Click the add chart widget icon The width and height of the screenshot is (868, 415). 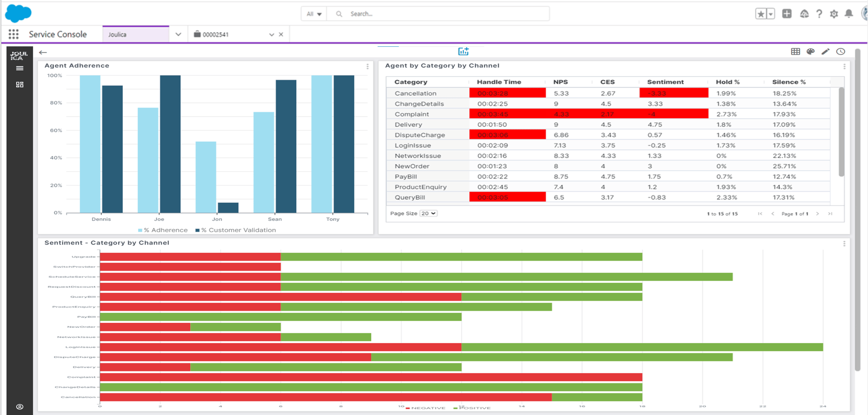pos(463,51)
